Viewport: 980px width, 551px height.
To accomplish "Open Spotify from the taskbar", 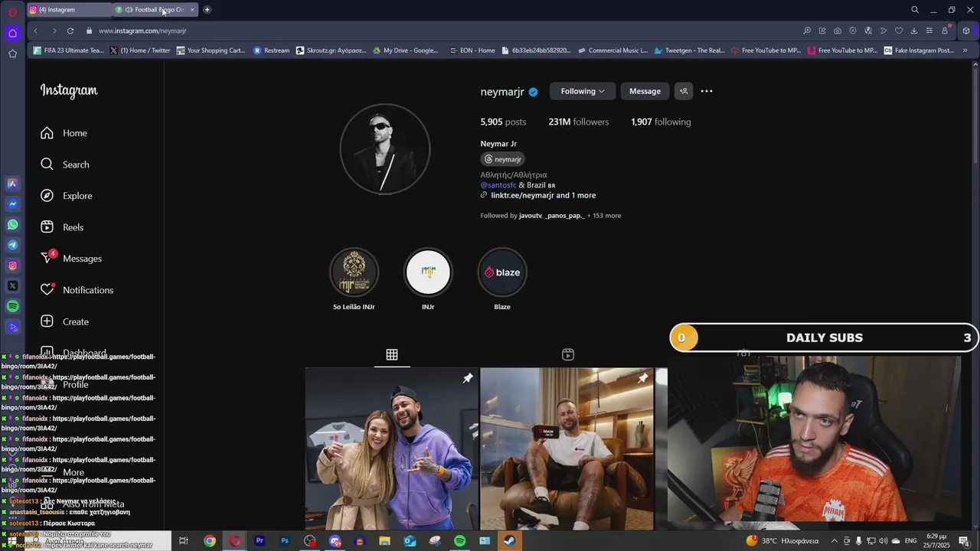I will pos(459,541).
